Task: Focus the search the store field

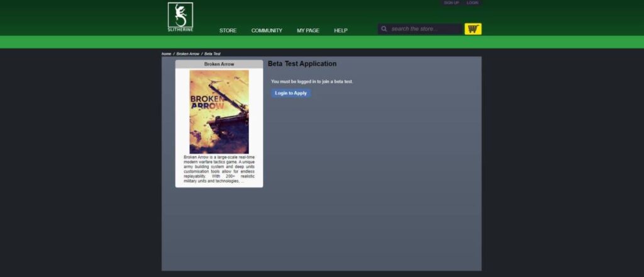Action: coord(425,29)
